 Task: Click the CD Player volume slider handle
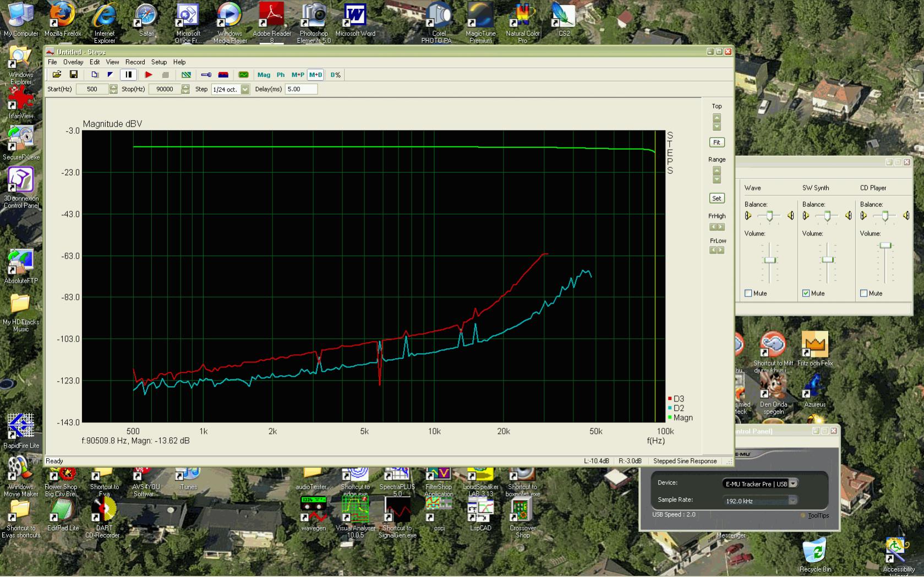pyautogui.click(x=885, y=245)
